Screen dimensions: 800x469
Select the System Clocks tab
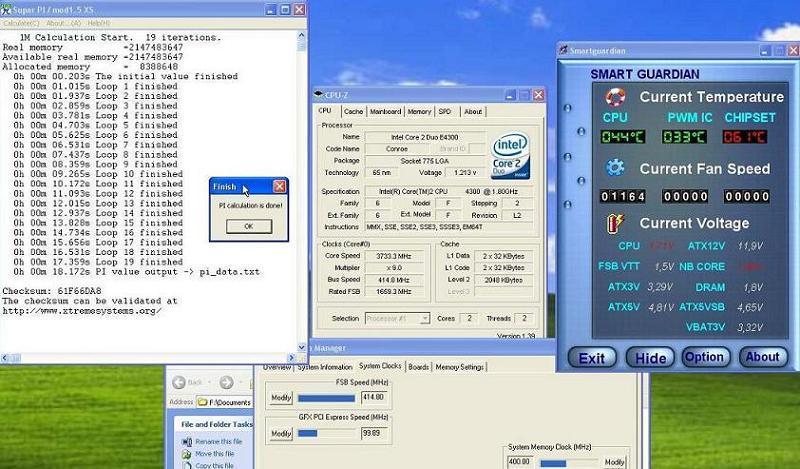pyautogui.click(x=380, y=366)
